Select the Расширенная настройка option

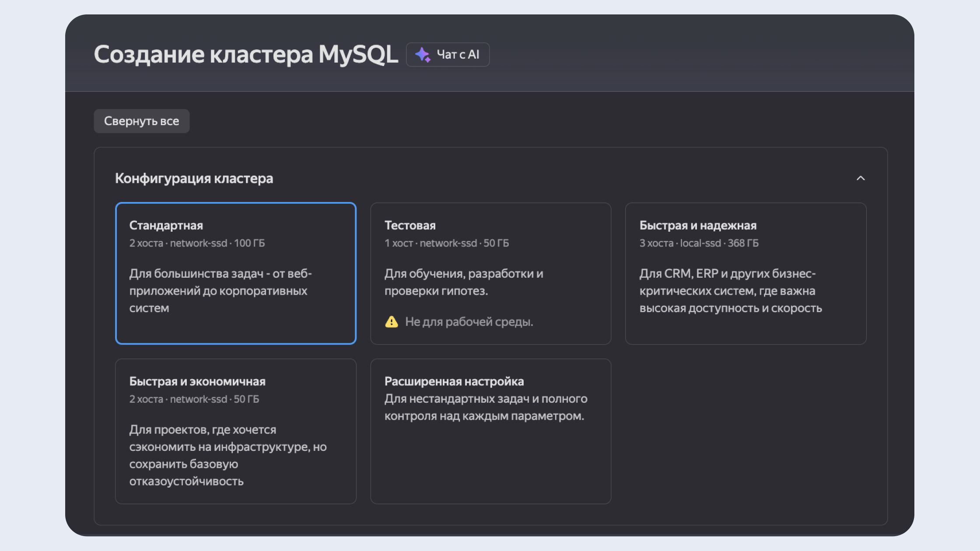490,431
